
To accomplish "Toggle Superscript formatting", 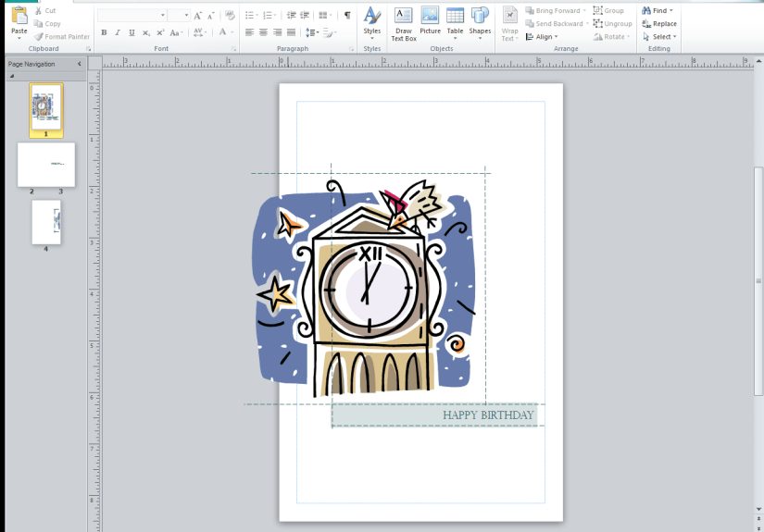I will (160, 32).
